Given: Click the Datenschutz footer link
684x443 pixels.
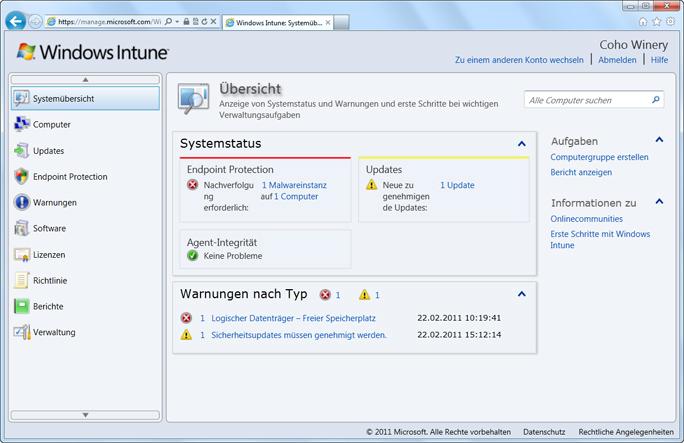Looking at the screenshot, I should [544, 432].
